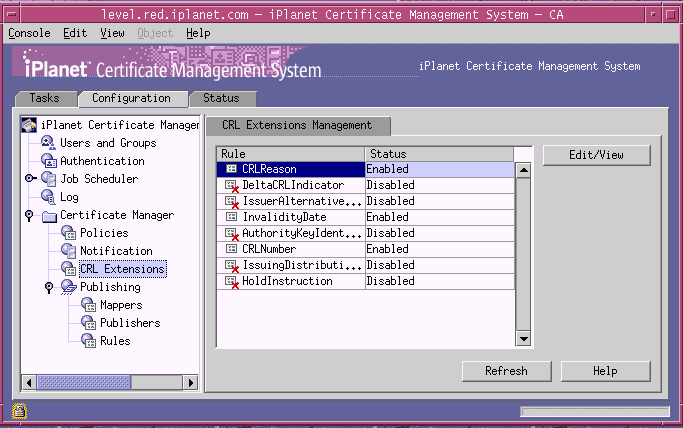The height and width of the screenshot is (428, 683).
Task: Switch to the Status tab
Action: [221, 98]
